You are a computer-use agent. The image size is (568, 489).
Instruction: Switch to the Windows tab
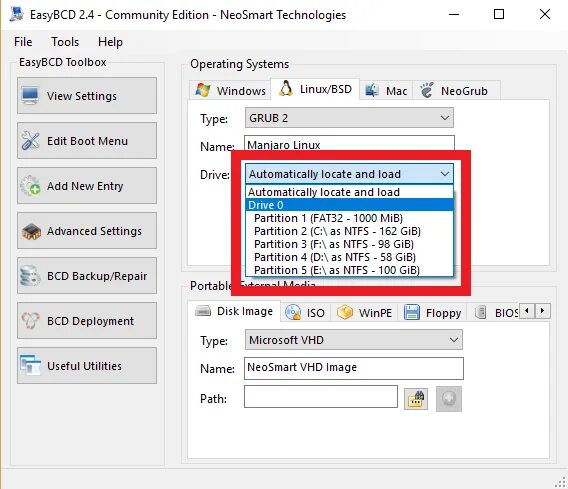tap(230, 91)
